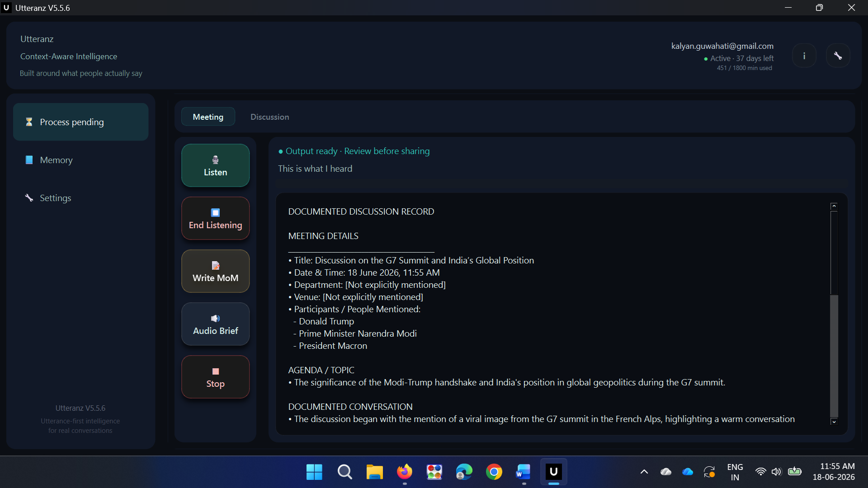Open Wi-Fi network settings in tray
This screenshot has height=488, width=868.
coord(761,472)
